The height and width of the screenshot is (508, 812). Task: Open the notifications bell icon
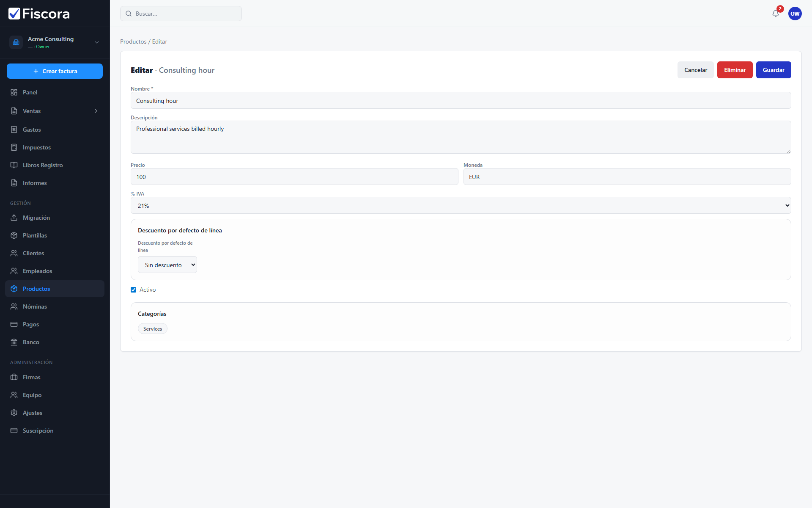tap(775, 14)
